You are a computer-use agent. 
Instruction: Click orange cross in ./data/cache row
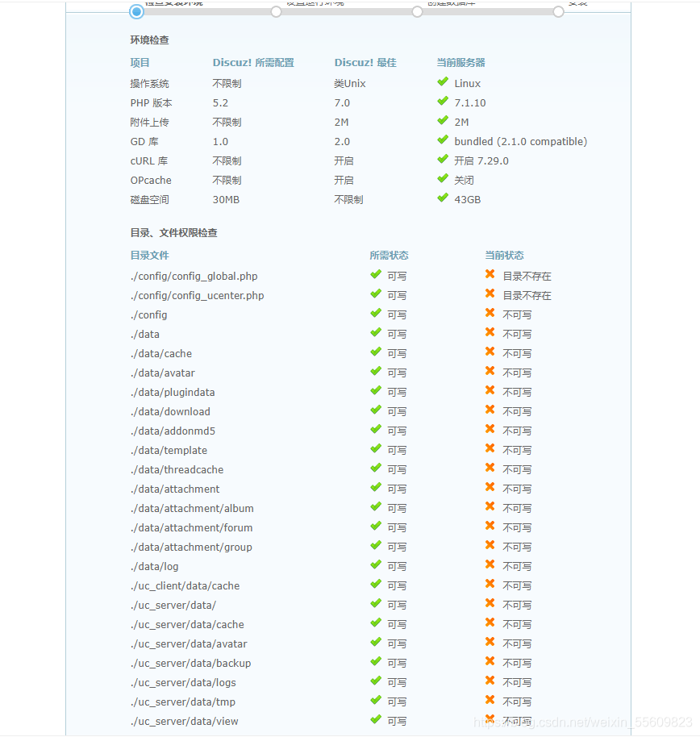click(490, 352)
